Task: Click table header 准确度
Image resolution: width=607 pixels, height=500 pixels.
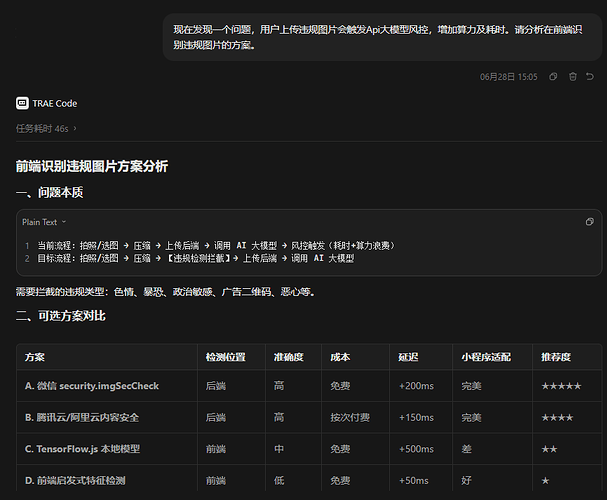Action: (289, 357)
